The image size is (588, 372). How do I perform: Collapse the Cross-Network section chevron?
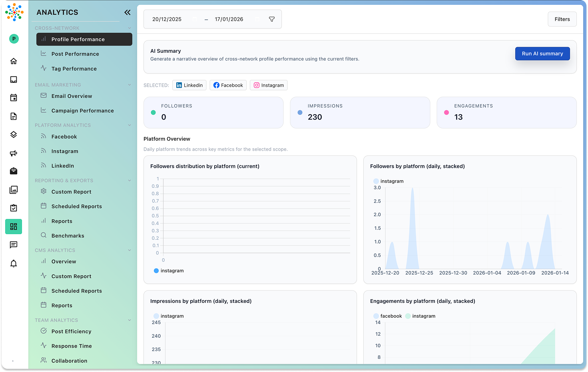pyautogui.click(x=129, y=28)
